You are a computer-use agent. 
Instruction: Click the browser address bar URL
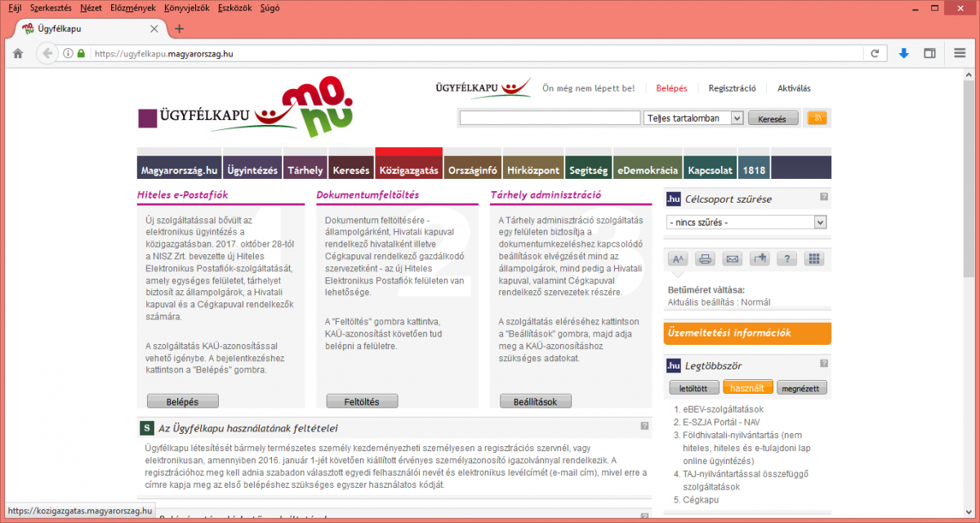coord(164,54)
